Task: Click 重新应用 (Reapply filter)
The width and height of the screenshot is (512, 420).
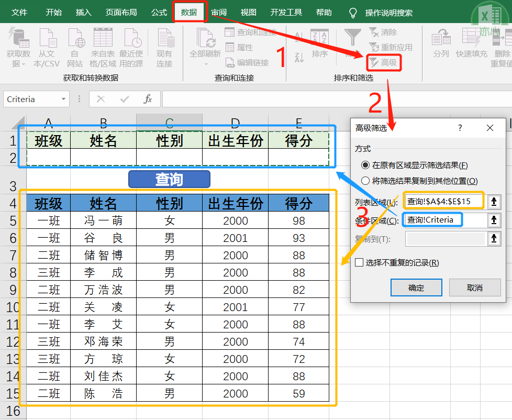Action: [x=391, y=47]
